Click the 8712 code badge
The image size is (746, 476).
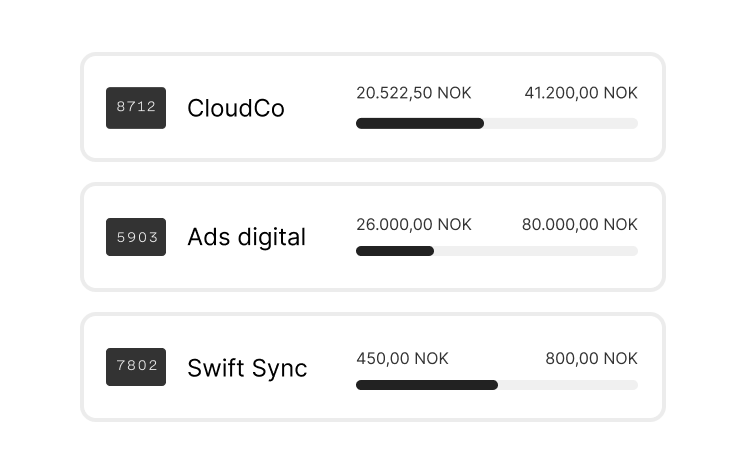(x=136, y=107)
